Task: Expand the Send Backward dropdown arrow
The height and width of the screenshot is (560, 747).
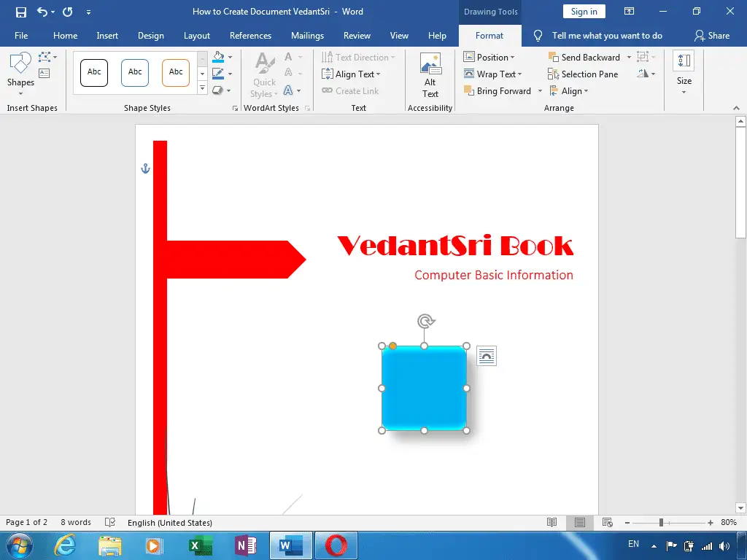Action: point(629,57)
